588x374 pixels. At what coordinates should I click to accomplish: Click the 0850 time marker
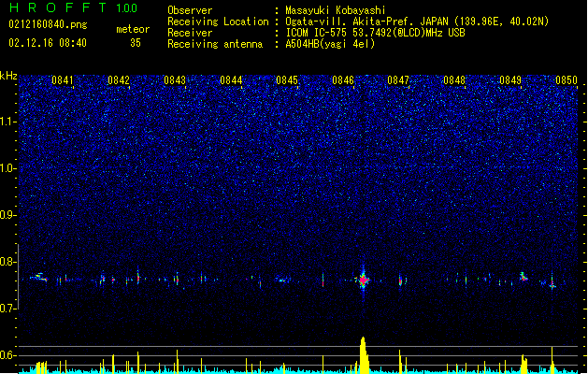coord(566,80)
